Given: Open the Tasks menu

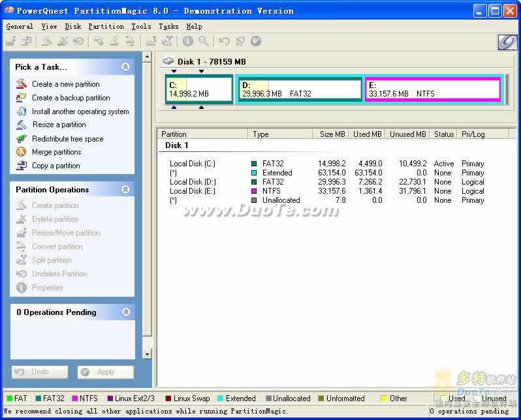Looking at the screenshot, I should 168,27.
